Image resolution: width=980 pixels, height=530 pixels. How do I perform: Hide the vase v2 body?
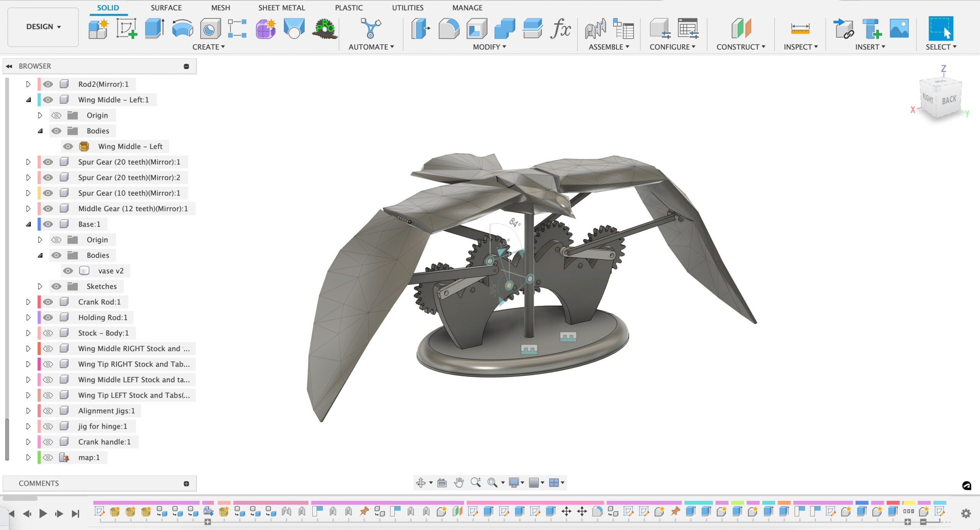68,271
